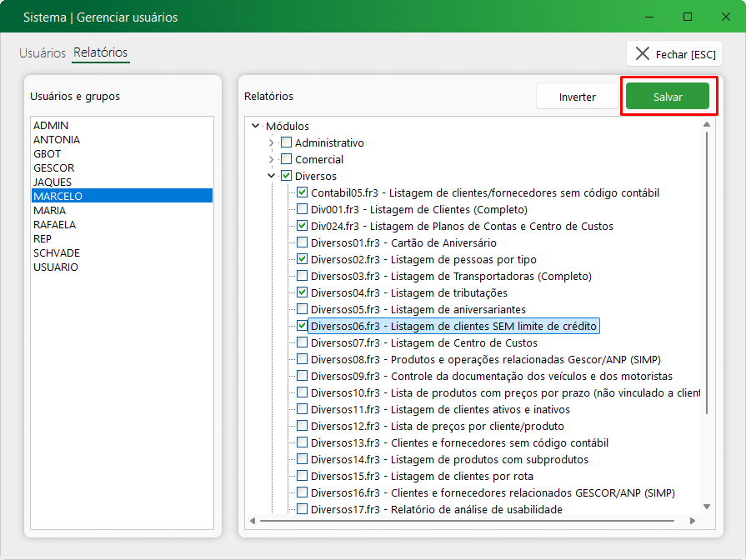Screen dimensions: 746x560
Task: Expand the Administrativo module node
Action: pos(271,142)
